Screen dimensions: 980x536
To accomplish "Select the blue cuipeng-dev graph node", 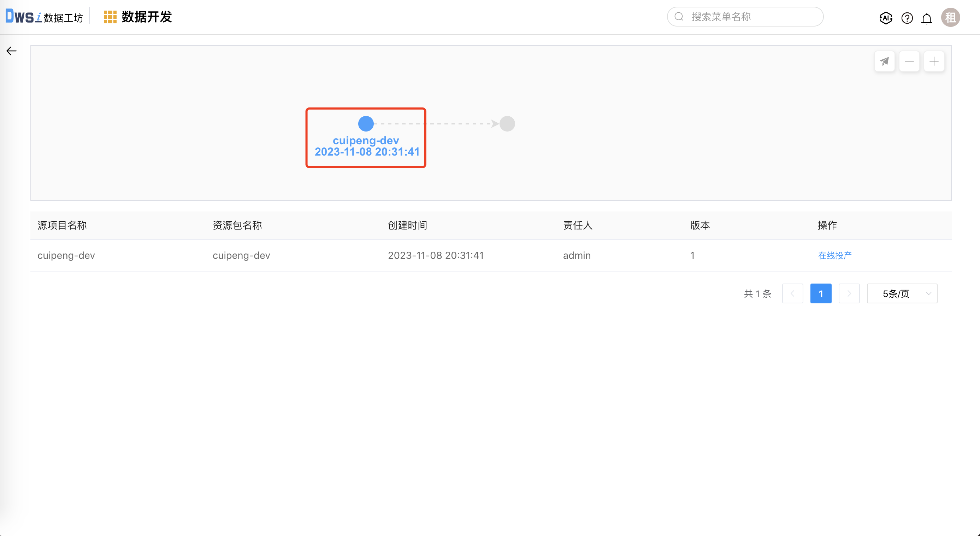I will [x=366, y=124].
